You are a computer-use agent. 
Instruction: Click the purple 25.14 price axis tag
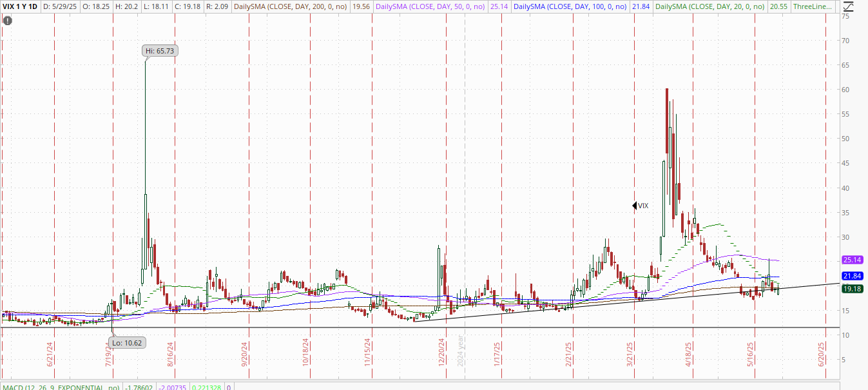852,260
